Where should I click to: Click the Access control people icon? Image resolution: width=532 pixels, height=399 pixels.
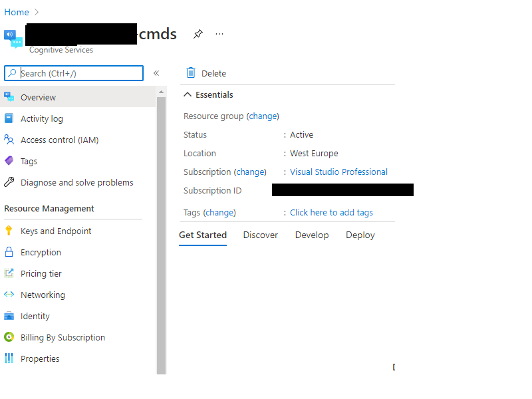(x=9, y=140)
